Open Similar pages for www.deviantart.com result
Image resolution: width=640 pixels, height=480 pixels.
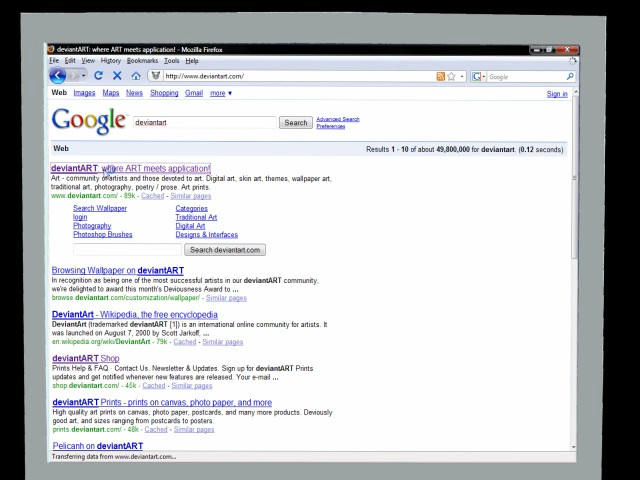click(191, 196)
